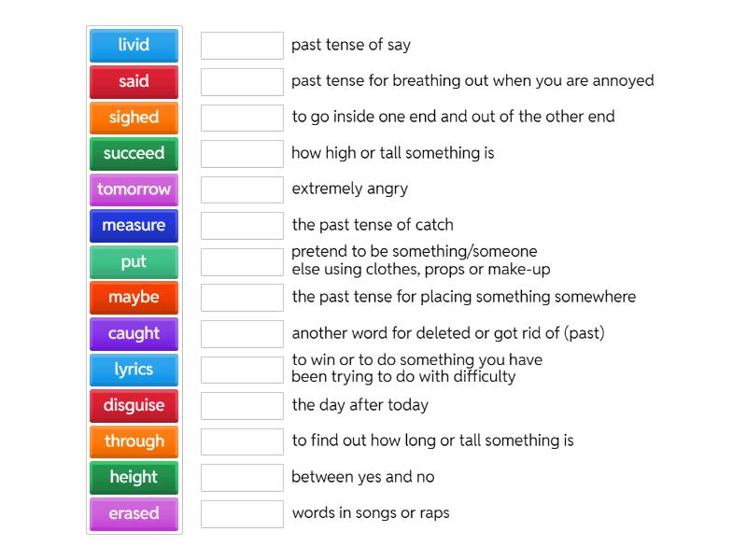
Task: Click the orange 'sighed' tile
Action: 134,118
